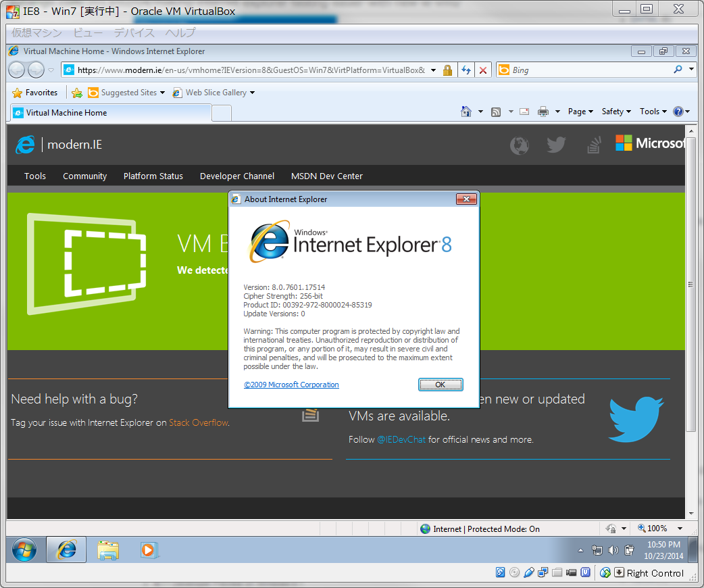Click Tools in site navigation
This screenshot has height=588, width=704.
(35, 176)
